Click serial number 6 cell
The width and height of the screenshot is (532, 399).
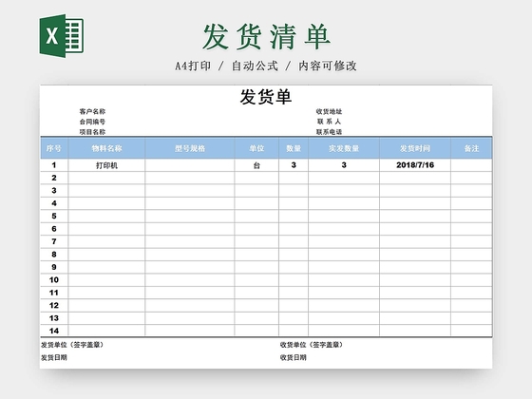coord(54,229)
